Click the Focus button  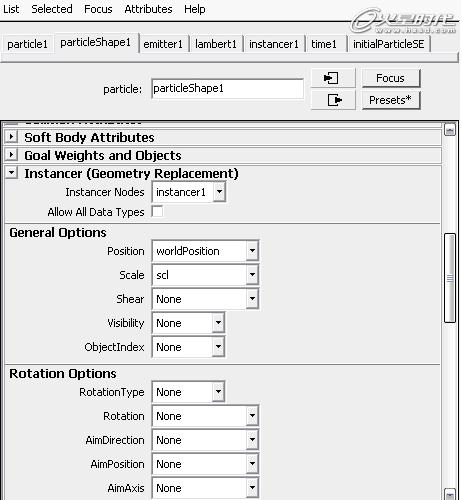391,78
